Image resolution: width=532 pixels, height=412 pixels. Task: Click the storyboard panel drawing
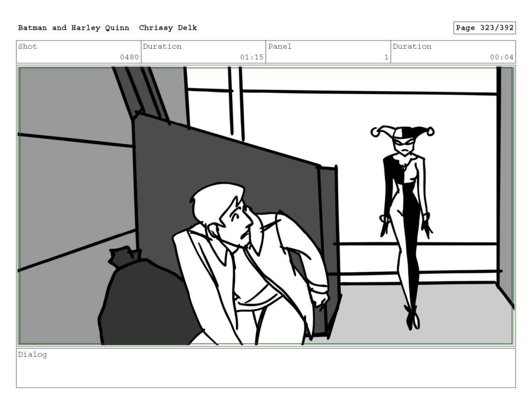[266, 206]
